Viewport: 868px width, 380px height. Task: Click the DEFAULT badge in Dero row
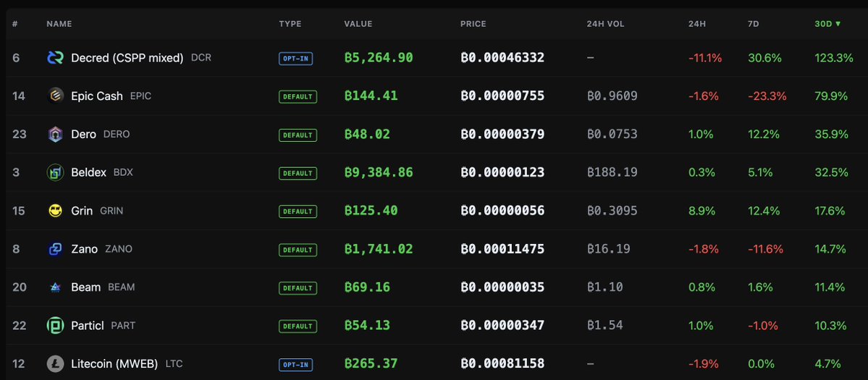pos(298,135)
